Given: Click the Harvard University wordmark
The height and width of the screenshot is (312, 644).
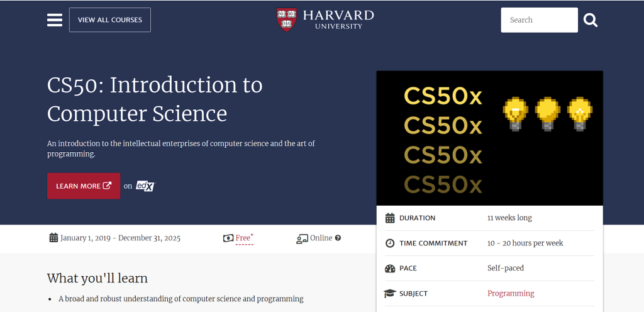Looking at the screenshot, I should pos(338,19).
